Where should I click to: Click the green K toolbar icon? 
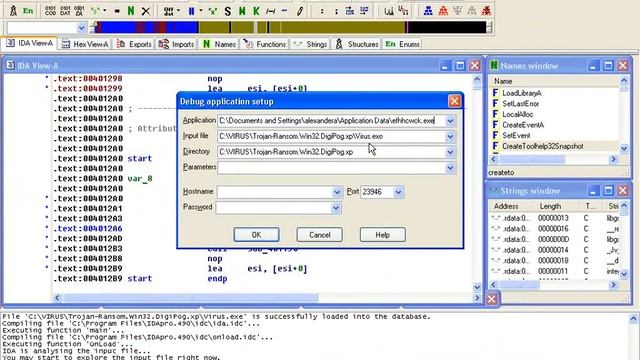click(x=256, y=11)
